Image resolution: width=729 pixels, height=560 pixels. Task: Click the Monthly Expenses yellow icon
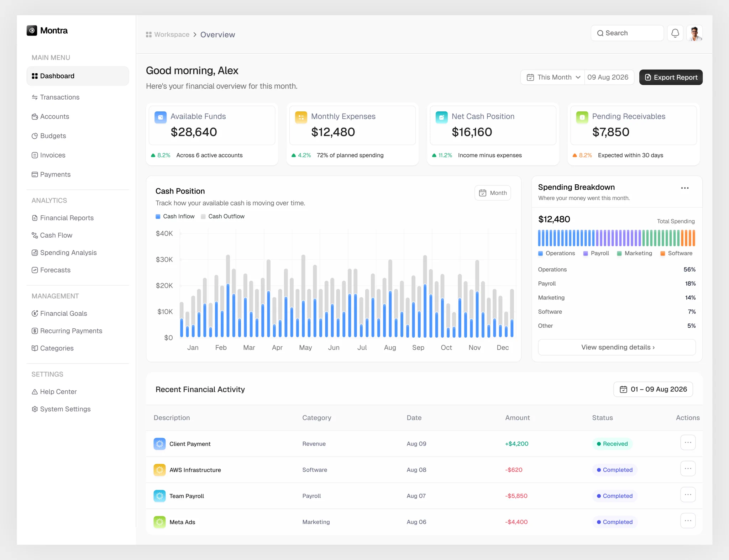pos(301,117)
